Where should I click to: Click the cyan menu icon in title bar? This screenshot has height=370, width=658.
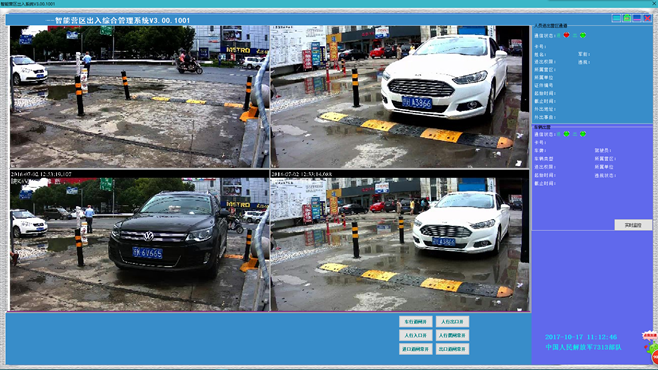pyautogui.click(x=616, y=18)
